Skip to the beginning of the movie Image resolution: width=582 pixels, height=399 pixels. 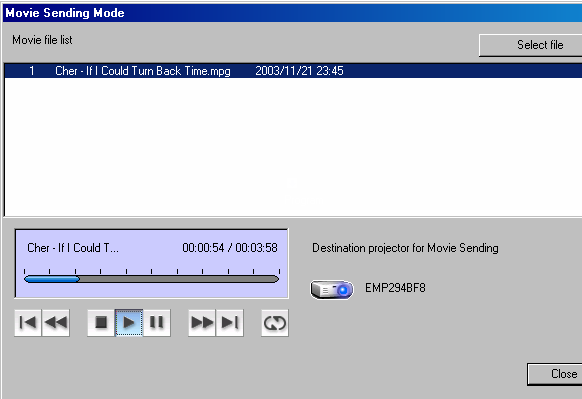pos(28,323)
